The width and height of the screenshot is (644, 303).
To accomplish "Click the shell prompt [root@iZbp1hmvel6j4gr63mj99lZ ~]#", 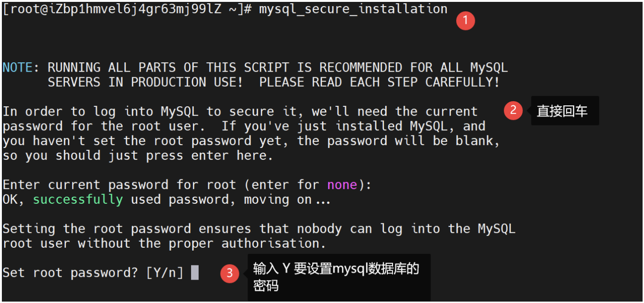I will [x=127, y=9].
